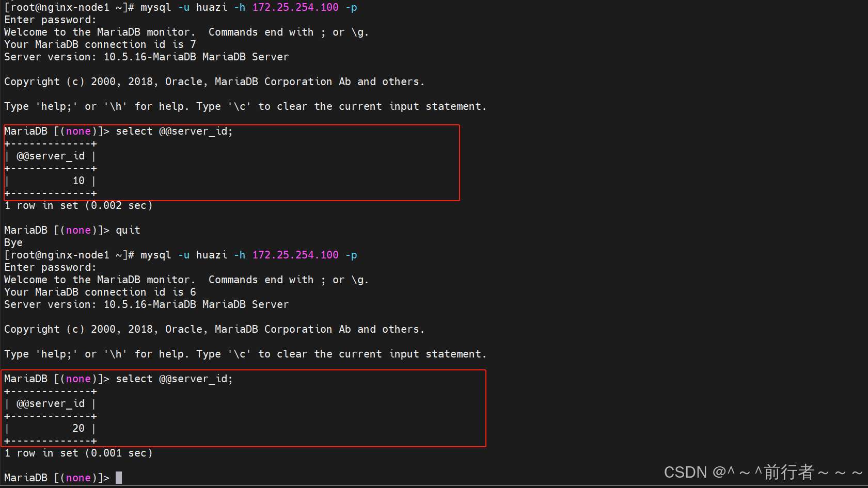This screenshot has height=488, width=868.
Task: Click 'Your MariaDB connection id is 6'
Action: pyautogui.click(x=100, y=292)
